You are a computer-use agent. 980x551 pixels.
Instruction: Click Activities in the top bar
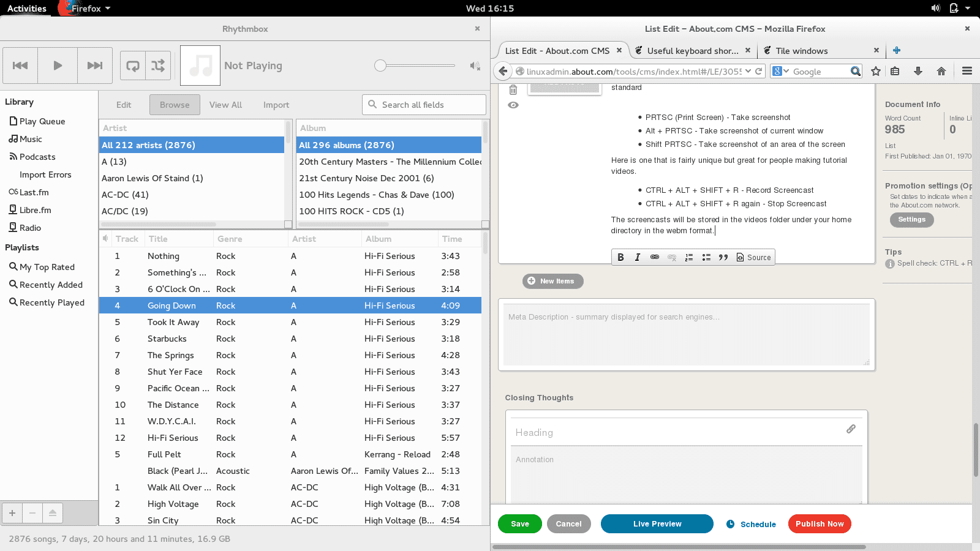26,9
